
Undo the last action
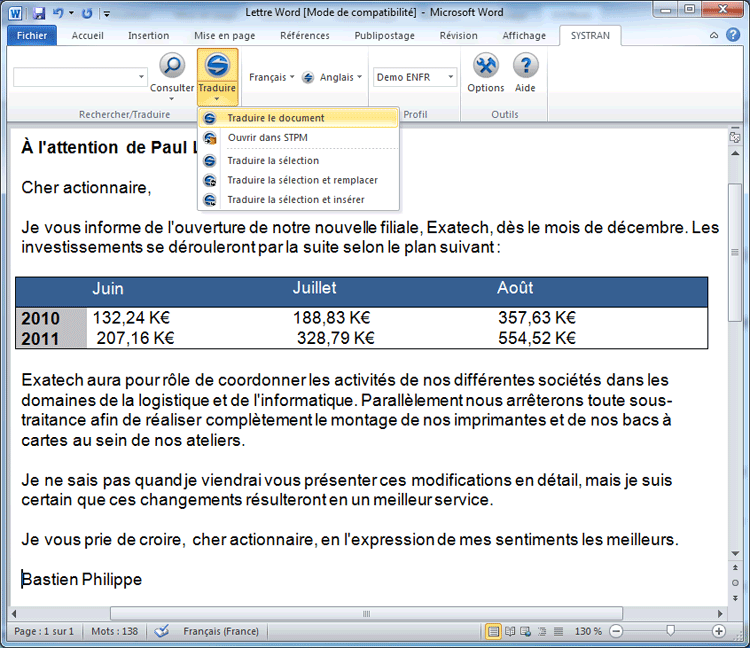58,13
